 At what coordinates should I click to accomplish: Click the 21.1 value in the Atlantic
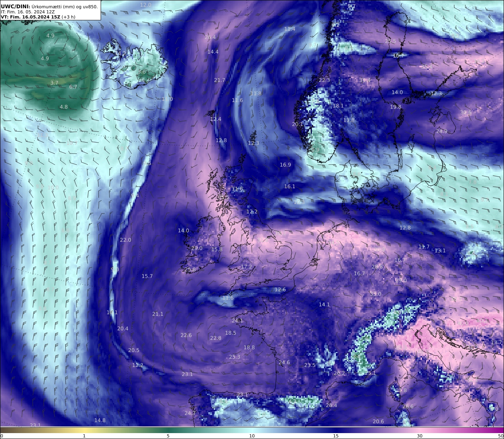157,314
